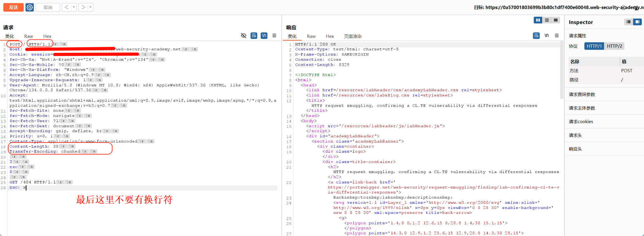Click the GET /404 HTTP/1.1 line
Image resolution: width=644 pixels, height=236 pixels.
click(x=32, y=182)
